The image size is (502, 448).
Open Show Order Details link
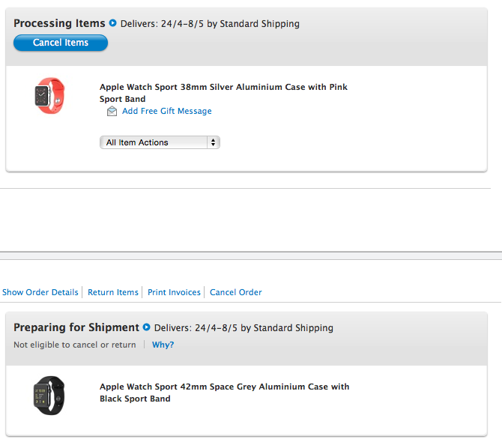pyautogui.click(x=40, y=292)
